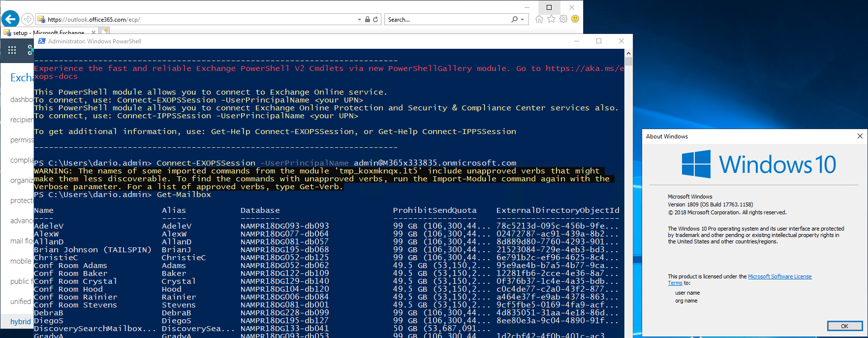This screenshot has width=868, height=338.
Task: Click the 'ExternalDirectoryObjectId' column header
Action: point(558,210)
